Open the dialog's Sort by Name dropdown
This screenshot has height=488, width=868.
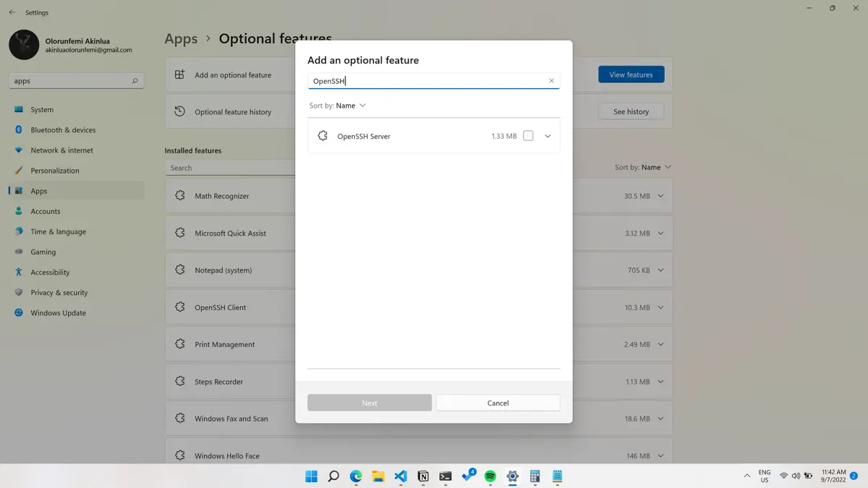(x=338, y=106)
